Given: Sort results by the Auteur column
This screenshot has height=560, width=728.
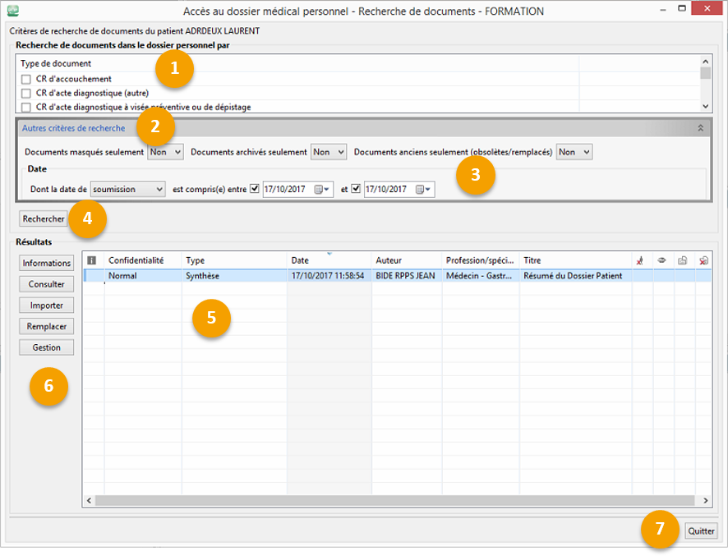Looking at the screenshot, I should pyautogui.click(x=406, y=260).
